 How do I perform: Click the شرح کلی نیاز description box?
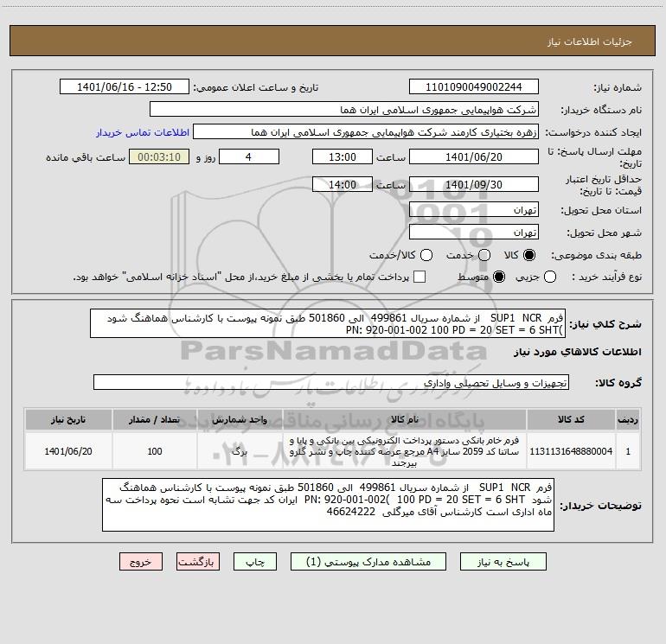328,323
